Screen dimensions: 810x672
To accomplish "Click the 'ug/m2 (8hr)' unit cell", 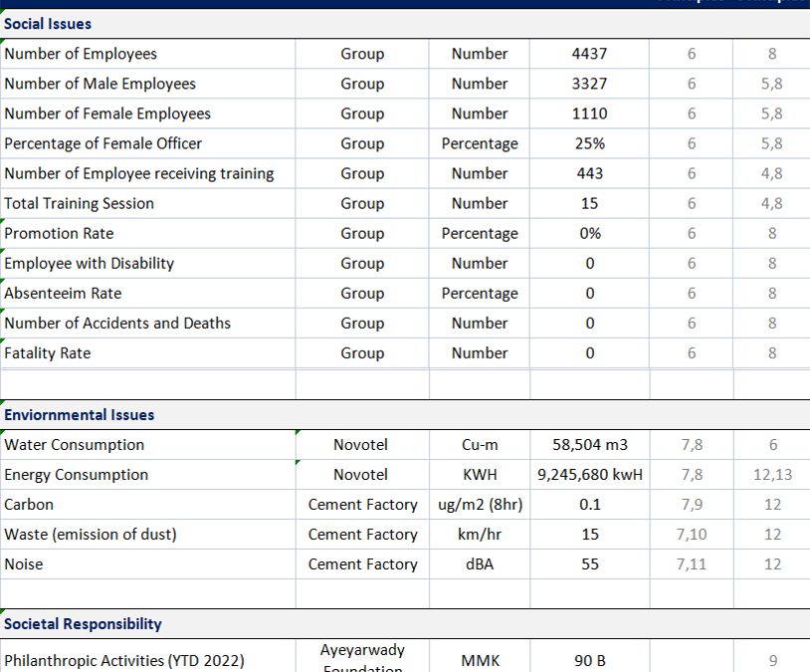I will (480, 505).
